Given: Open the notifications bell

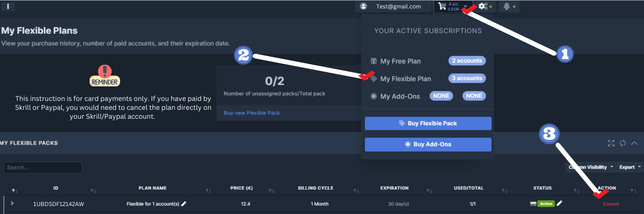Looking at the screenshot, I should pos(507,7).
